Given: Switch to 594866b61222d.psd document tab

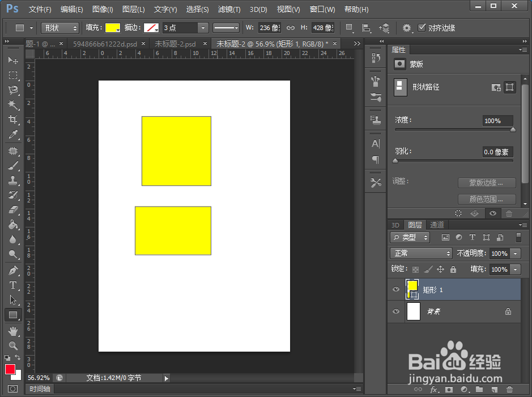Looking at the screenshot, I should [105, 44].
